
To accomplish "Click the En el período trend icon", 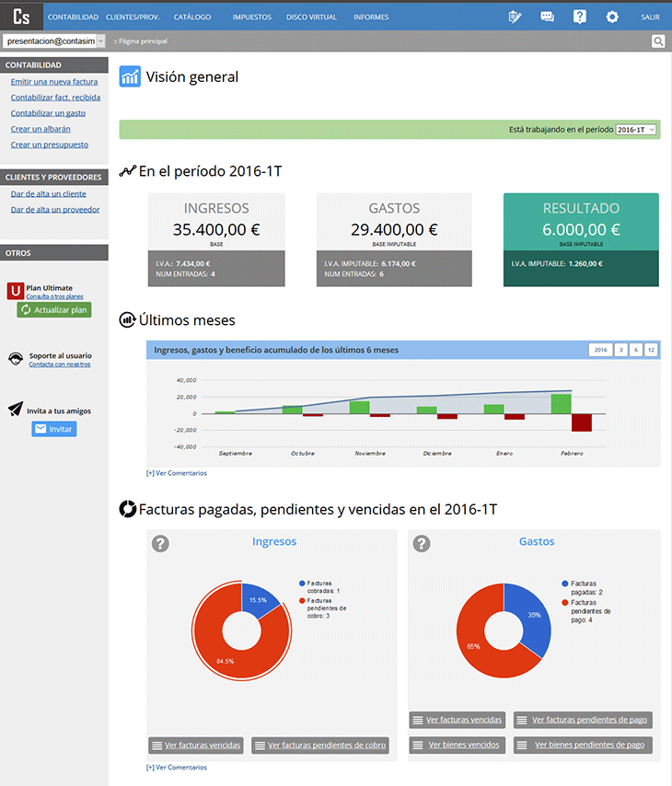I will coord(127,171).
